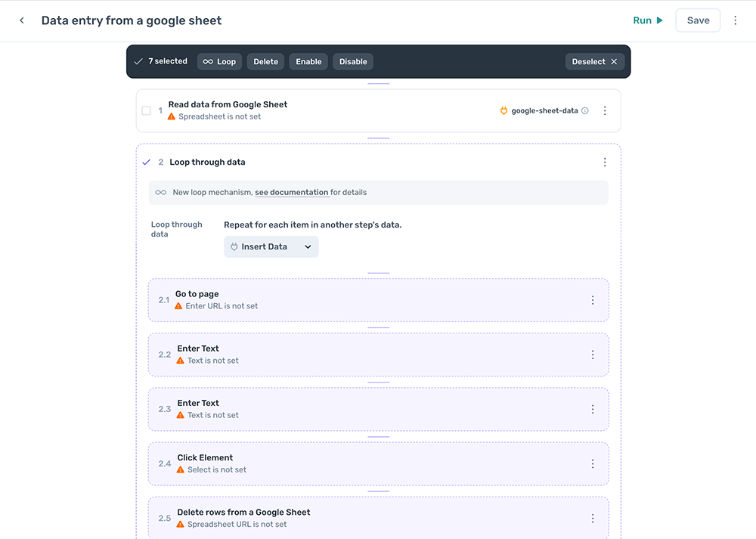
Task: Click Disable in the dark selection bar
Action: click(x=352, y=61)
